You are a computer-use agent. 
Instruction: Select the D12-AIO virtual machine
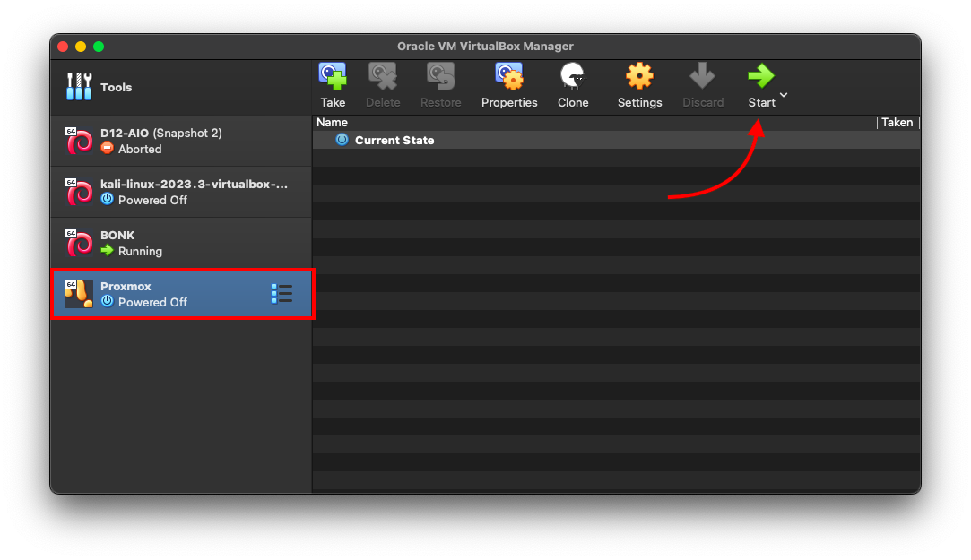click(x=181, y=141)
